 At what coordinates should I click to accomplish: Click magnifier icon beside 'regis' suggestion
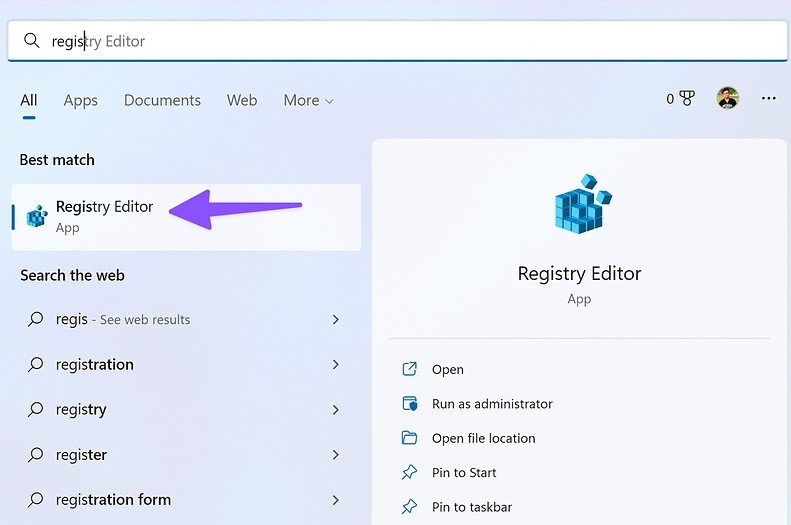click(x=35, y=319)
